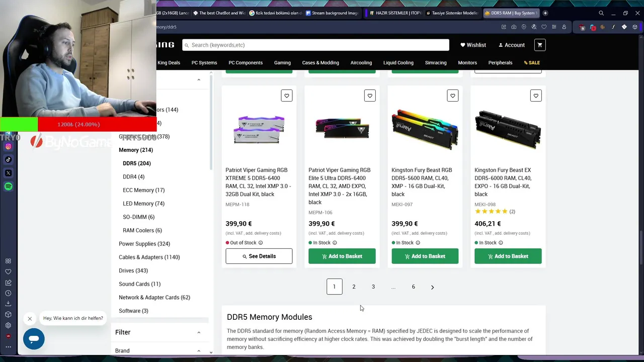The image size is (644, 362).
Task: Add Kingston Fury Beast EX to wishlist
Action: pyautogui.click(x=536, y=96)
